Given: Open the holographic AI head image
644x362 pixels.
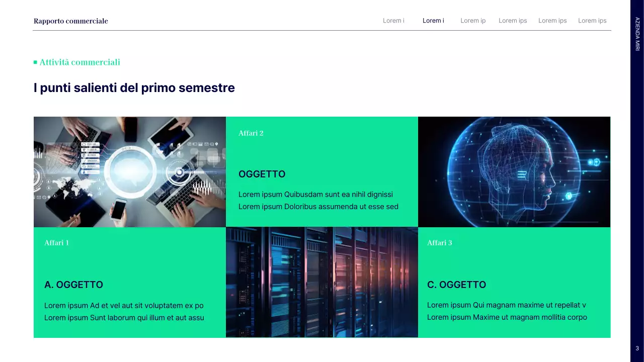Looking at the screenshot, I should coord(514,171).
